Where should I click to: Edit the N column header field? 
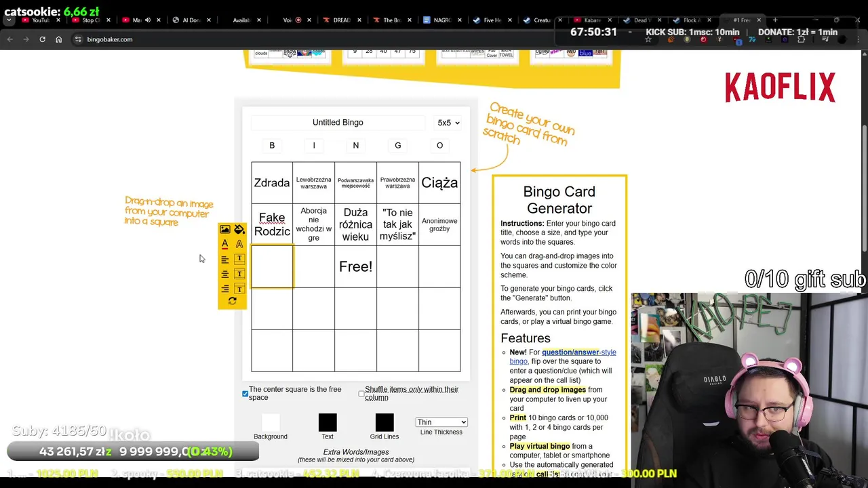(356, 146)
